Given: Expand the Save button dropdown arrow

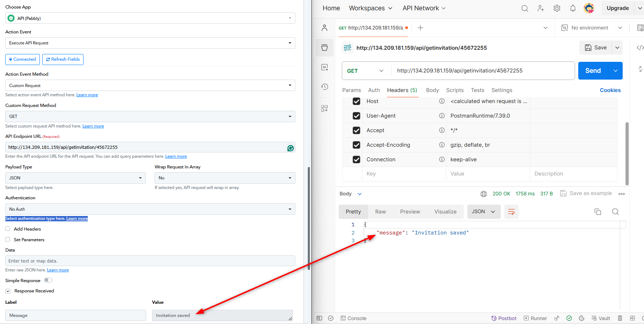Looking at the screenshot, I should tap(617, 48).
